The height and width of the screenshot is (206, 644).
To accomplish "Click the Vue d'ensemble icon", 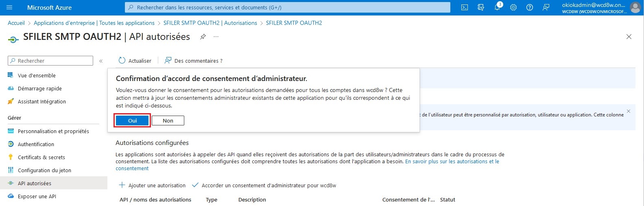I will 11,75.
